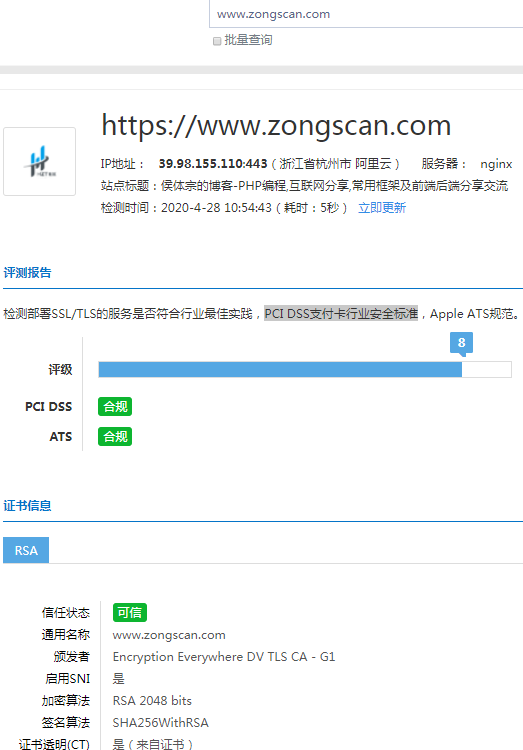Click the 可信 trust status badge

point(130,612)
